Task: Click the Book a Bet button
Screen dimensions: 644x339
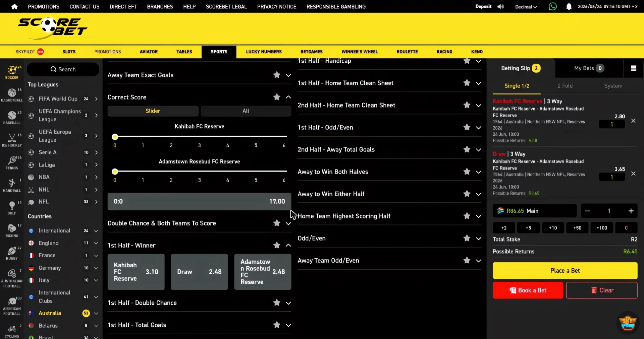Action: click(528, 290)
